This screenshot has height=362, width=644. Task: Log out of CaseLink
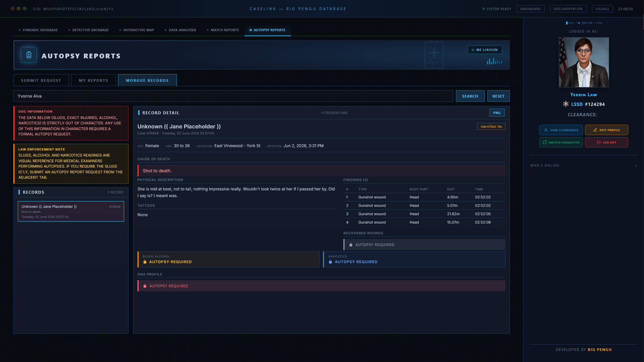point(606,142)
